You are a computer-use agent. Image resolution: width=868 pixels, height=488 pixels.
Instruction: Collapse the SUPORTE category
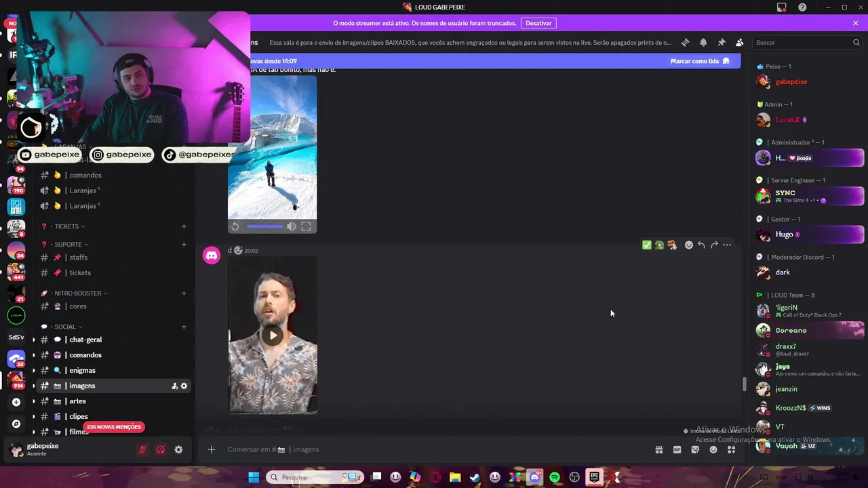[x=68, y=245]
